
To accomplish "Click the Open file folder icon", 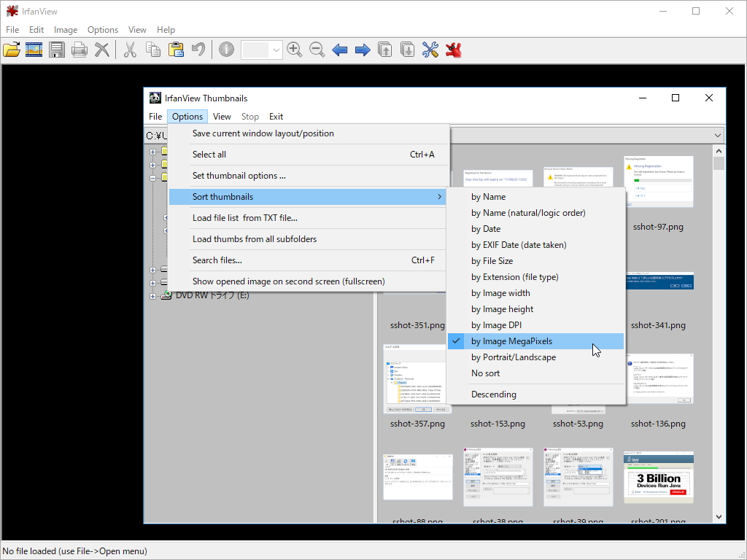I will (12, 50).
